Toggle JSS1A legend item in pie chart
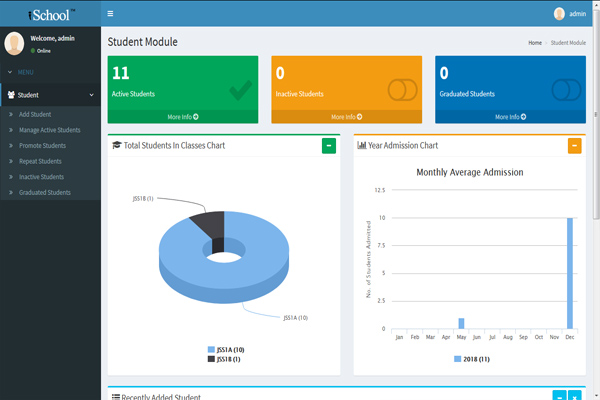 click(x=224, y=349)
